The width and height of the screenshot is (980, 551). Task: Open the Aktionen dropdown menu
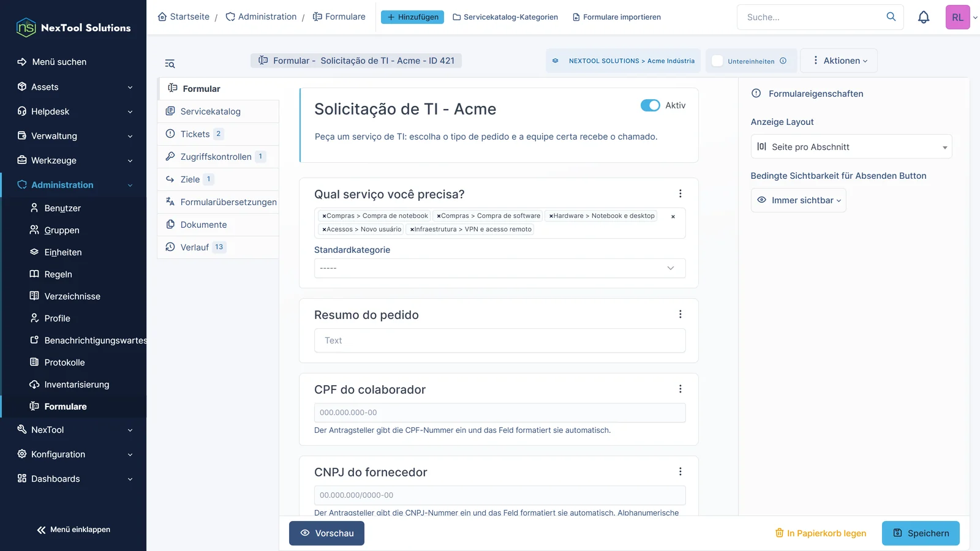click(839, 61)
